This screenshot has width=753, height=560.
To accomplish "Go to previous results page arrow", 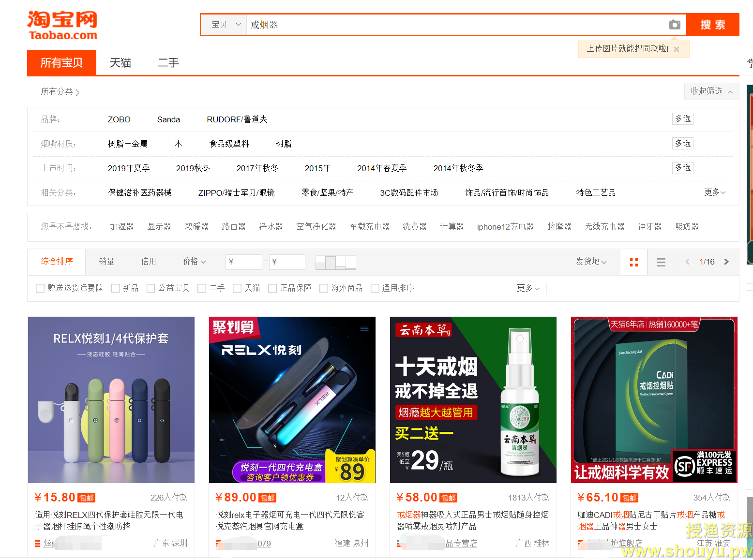I will pyautogui.click(x=687, y=262).
